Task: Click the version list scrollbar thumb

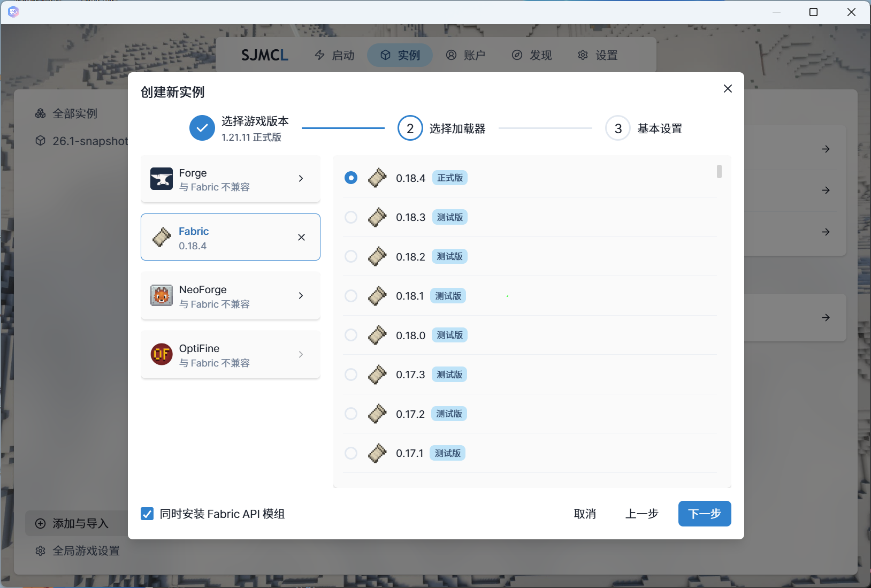Action: (x=719, y=171)
